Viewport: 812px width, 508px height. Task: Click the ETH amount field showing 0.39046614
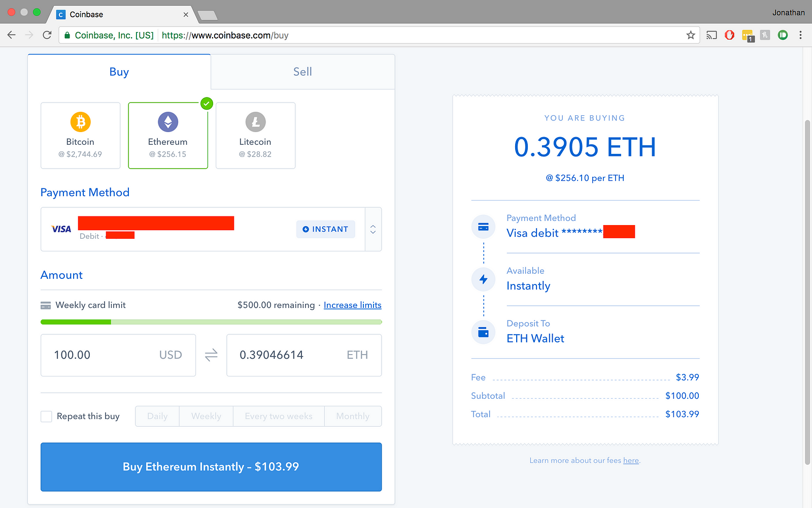click(304, 355)
